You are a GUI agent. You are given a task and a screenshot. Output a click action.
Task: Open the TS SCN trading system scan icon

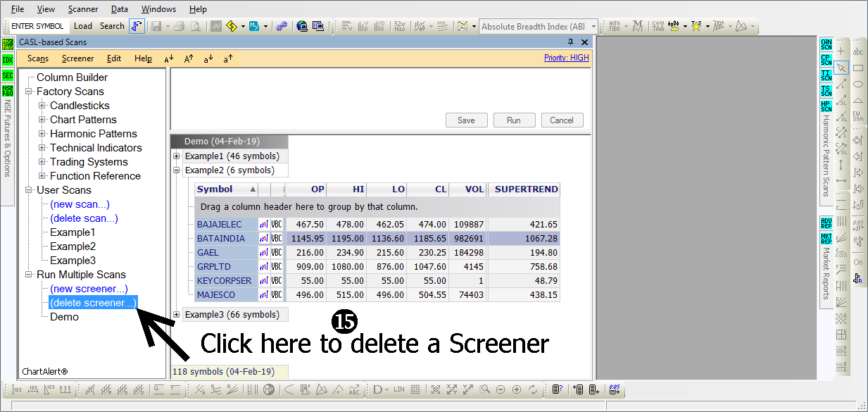click(826, 91)
